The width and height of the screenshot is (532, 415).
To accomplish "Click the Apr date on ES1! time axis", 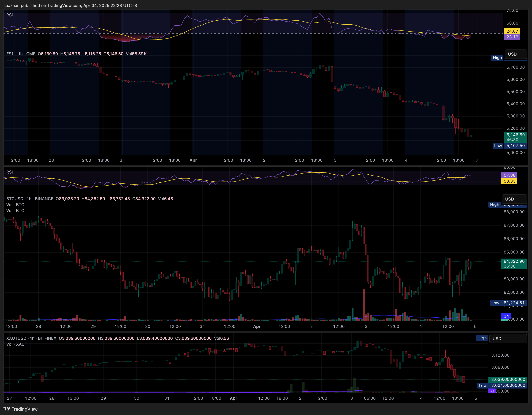I will 193,160.
